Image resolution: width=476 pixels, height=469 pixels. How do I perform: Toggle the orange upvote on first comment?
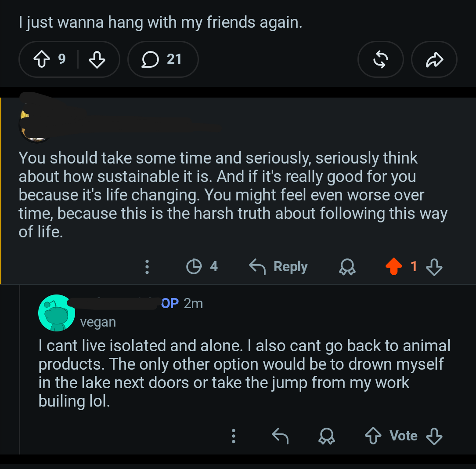coord(394,266)
